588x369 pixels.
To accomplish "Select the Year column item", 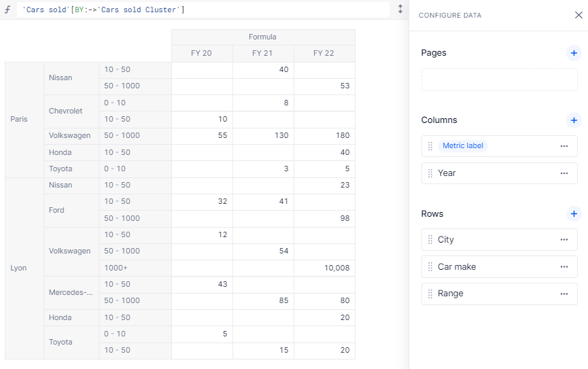I will (499, 173).
